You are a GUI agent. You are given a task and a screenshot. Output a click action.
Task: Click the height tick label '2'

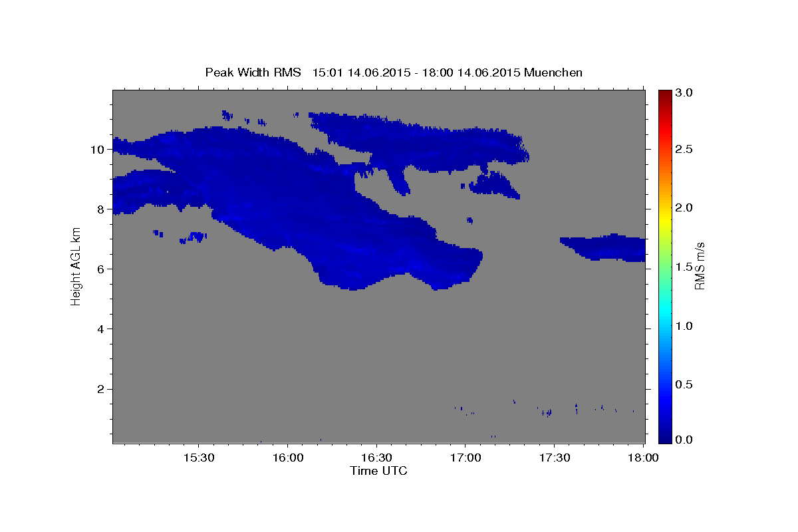pos(102,389)
